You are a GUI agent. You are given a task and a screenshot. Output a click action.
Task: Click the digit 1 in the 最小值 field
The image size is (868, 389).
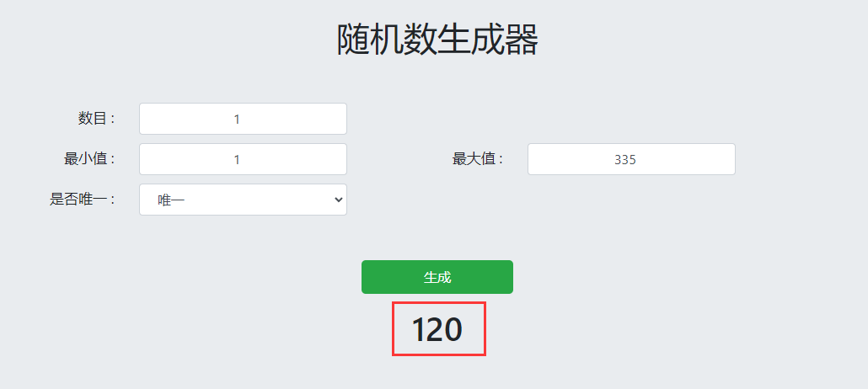point(237,160)
